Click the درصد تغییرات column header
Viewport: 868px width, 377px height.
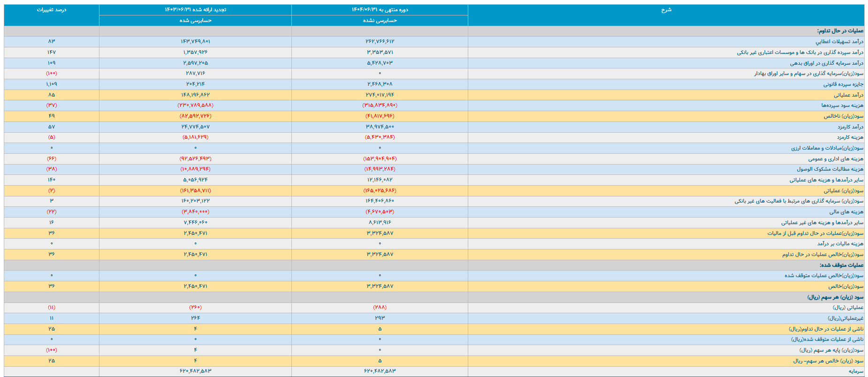tap(52, 10)
